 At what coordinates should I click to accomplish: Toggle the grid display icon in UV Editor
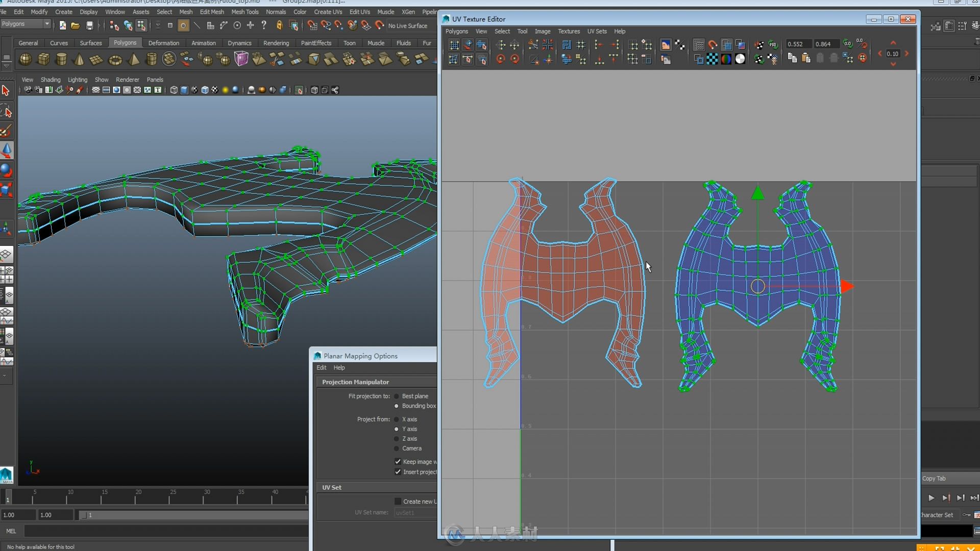698,44
